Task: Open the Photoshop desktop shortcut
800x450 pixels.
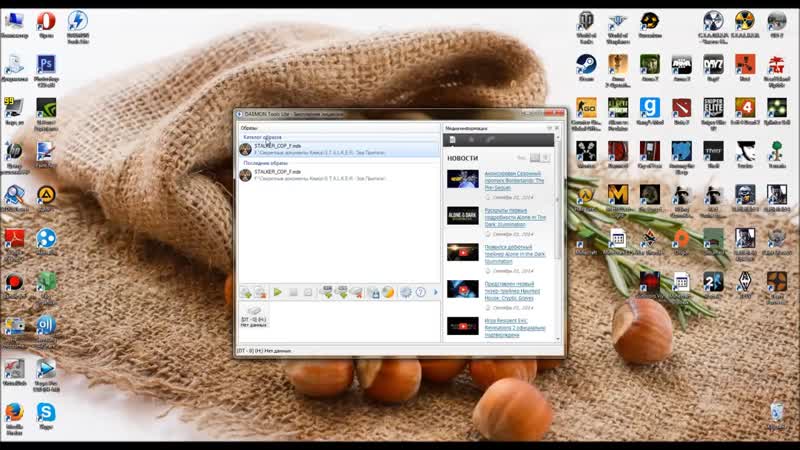Action: pos(46,70)
